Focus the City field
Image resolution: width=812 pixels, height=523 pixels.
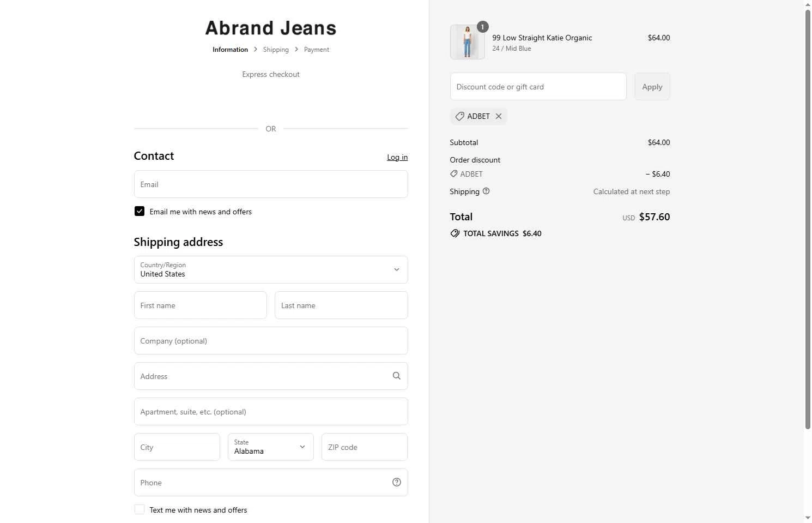[177, 447]
